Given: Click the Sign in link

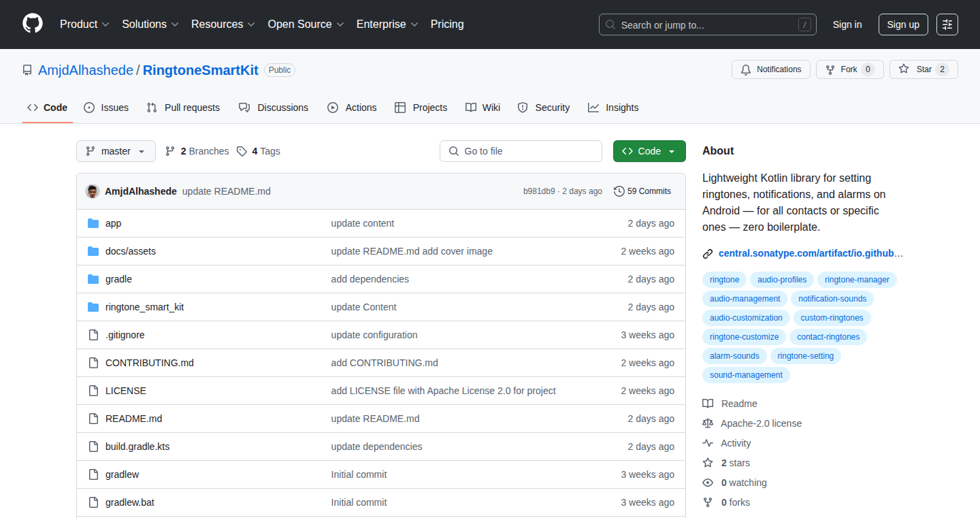Looking at the screenshot, I should 847,25.
